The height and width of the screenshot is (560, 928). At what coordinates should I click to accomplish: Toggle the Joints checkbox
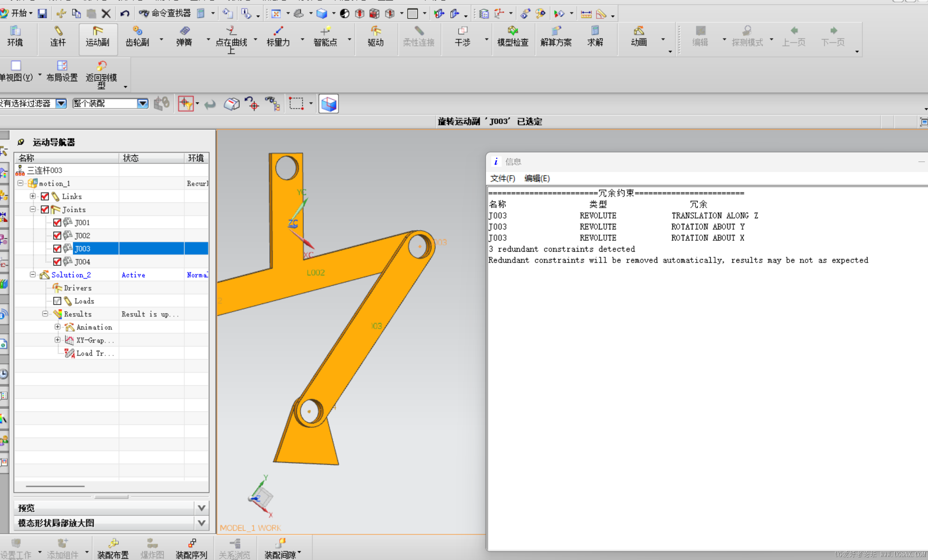pos(45,209)
